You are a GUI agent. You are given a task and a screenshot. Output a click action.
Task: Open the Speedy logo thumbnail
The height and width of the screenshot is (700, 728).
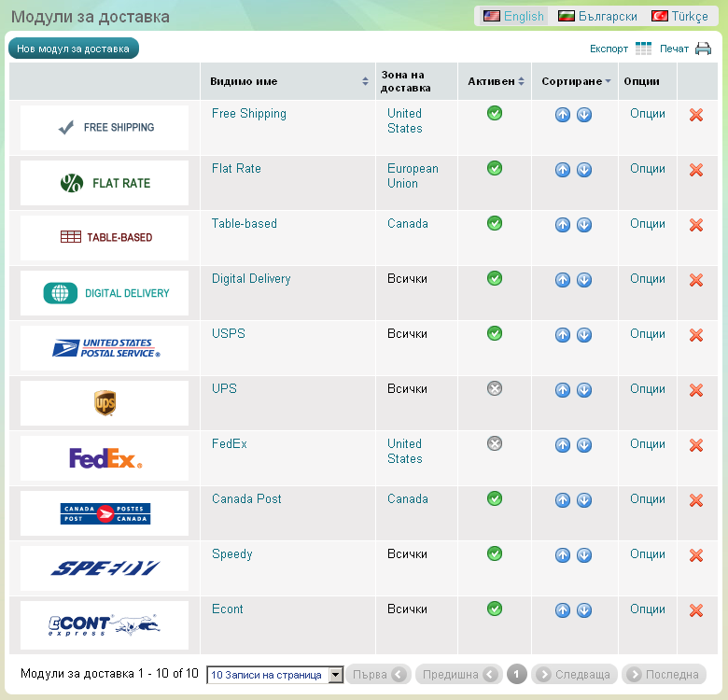pyautogui.click(x=105, y=568)
